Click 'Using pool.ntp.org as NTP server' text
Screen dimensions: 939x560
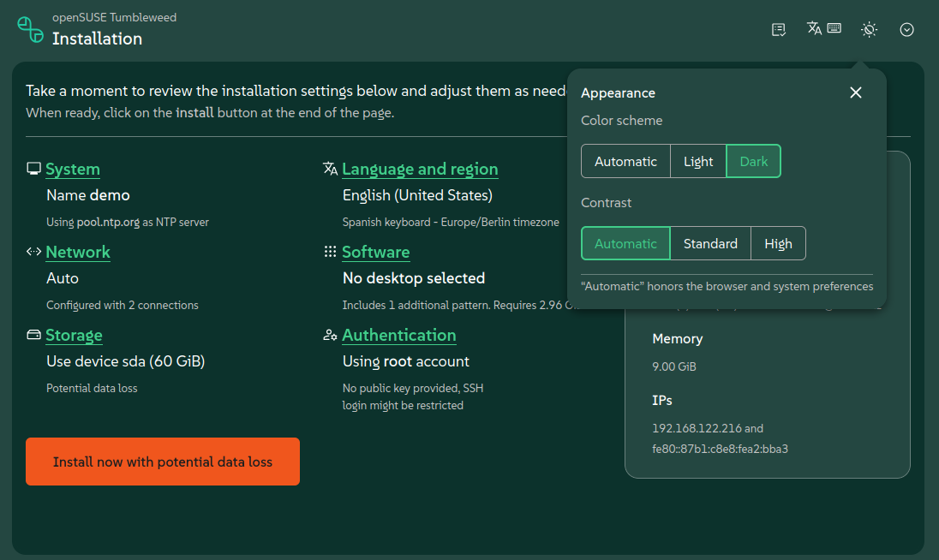tap(128, 222)
